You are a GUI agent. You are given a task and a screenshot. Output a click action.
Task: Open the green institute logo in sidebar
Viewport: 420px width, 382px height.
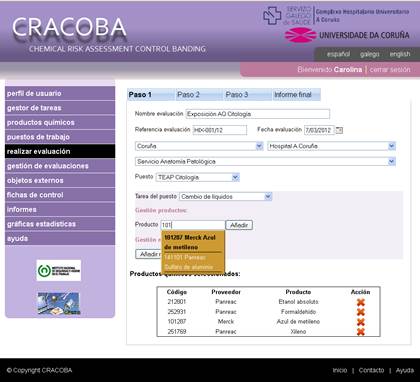point(59,270)
